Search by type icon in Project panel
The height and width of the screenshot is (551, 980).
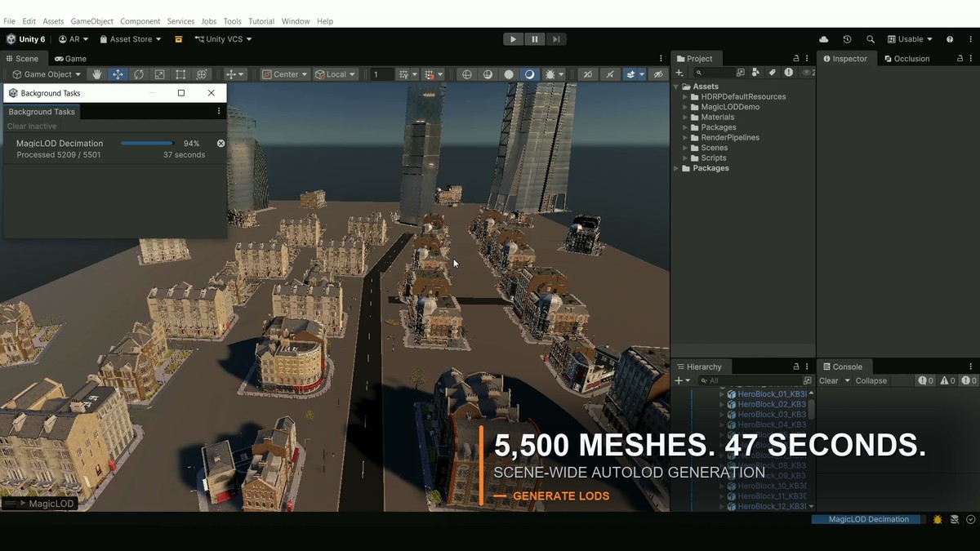(755, 73)
